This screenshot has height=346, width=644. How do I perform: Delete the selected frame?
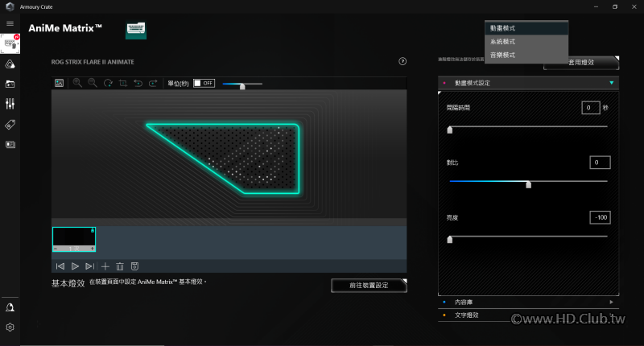pos(120,266)
